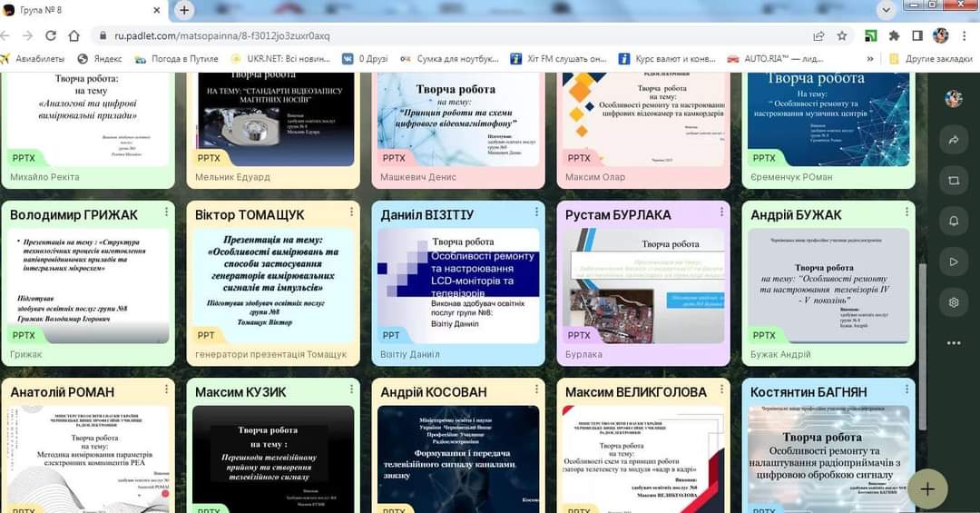Click post title Володимир ГРИЖАК

(73, 214)
